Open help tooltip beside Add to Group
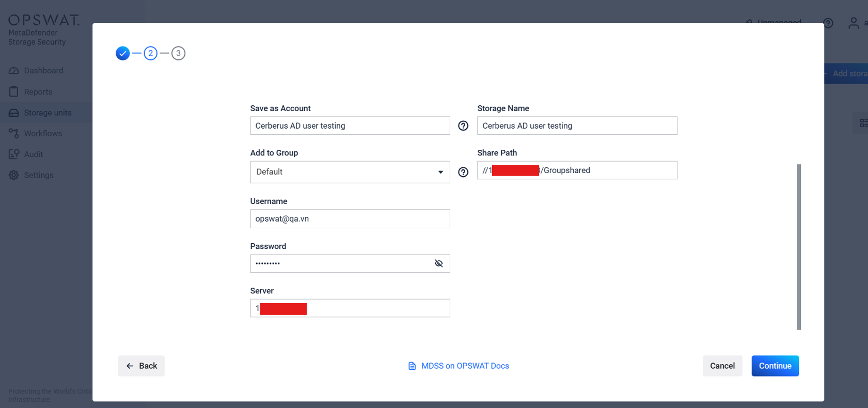Screen dimensions: 868x408 (463, 172)
